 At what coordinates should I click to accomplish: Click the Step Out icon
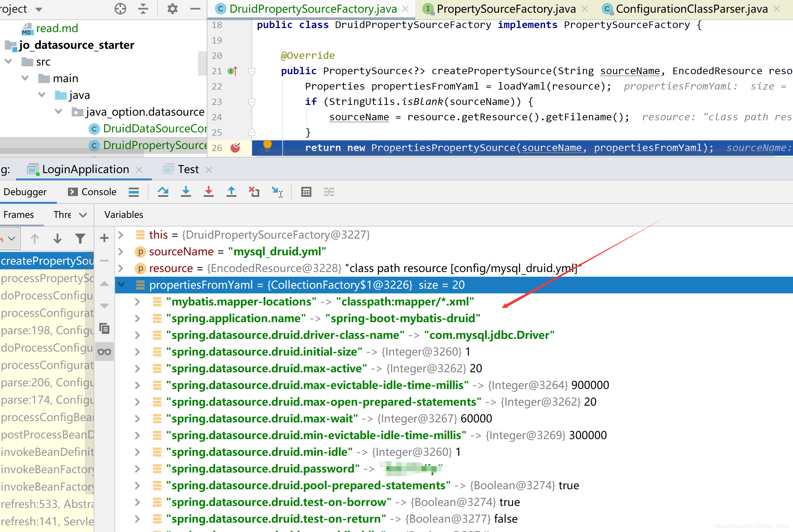(231, 192)
